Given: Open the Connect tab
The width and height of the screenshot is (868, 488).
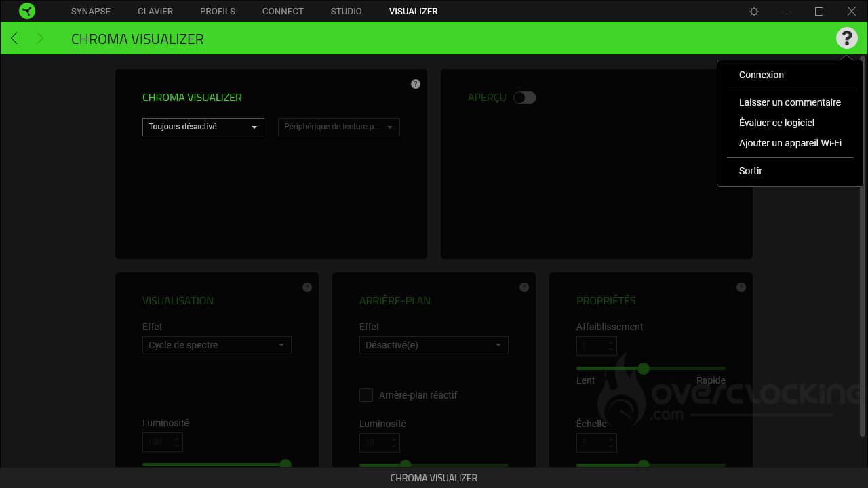Looking at the screenshot, I should (283, 12).
